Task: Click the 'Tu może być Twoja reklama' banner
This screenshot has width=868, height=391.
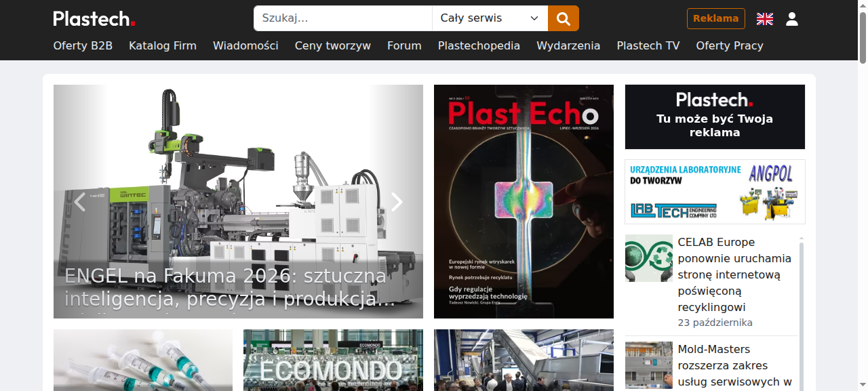Action: click(x=715, y=117)
